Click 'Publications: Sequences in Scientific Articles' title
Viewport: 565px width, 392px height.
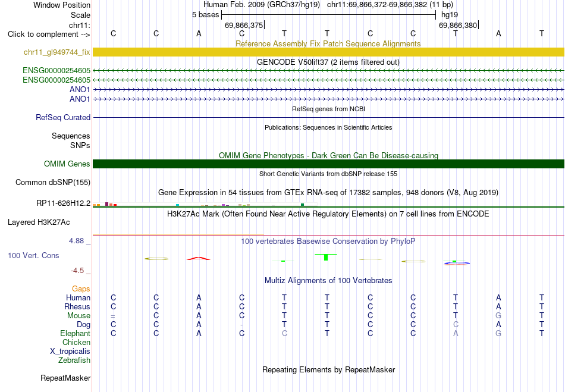[x=328, y=127]
